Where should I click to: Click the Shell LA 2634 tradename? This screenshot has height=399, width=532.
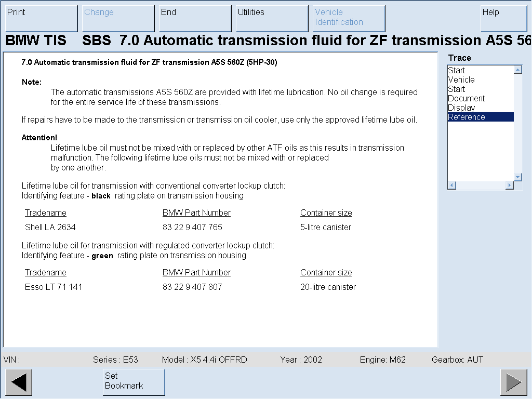(x=50, y=227)
